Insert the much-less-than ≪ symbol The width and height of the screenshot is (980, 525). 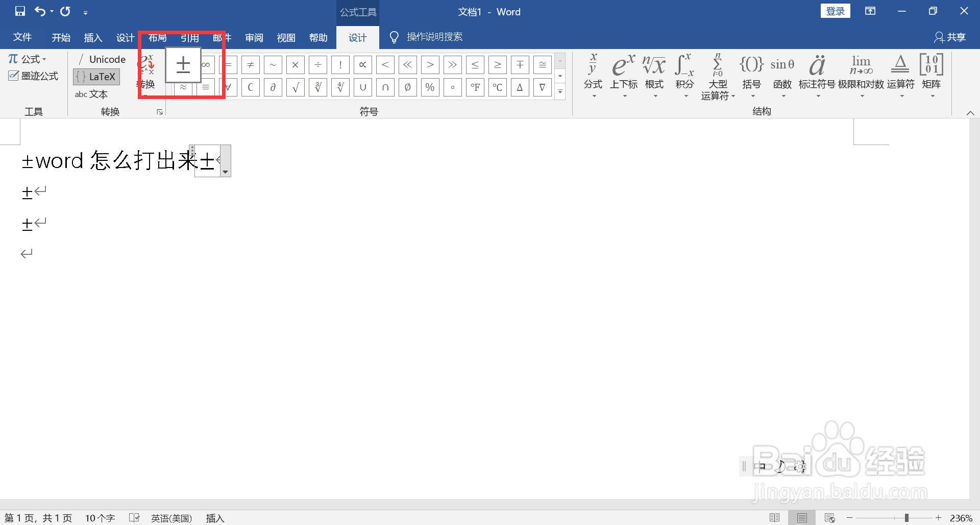pos(408,65)
